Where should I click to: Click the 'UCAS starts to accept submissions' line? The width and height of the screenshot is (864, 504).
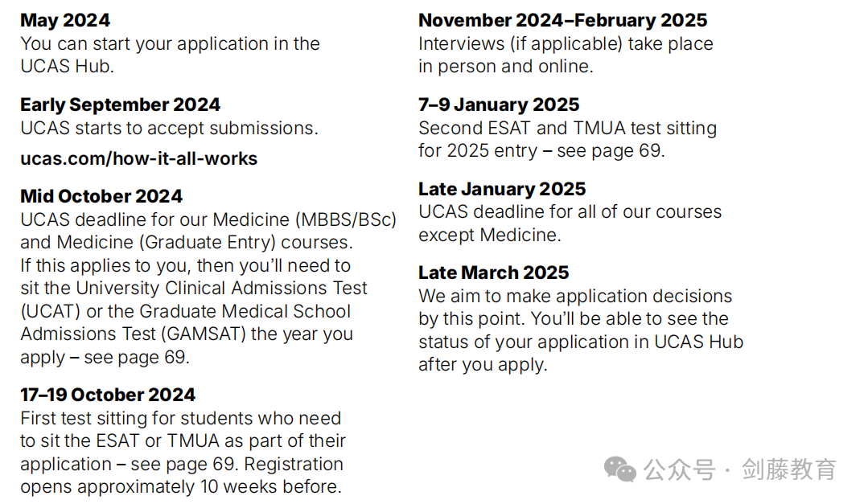pos(169,129)
